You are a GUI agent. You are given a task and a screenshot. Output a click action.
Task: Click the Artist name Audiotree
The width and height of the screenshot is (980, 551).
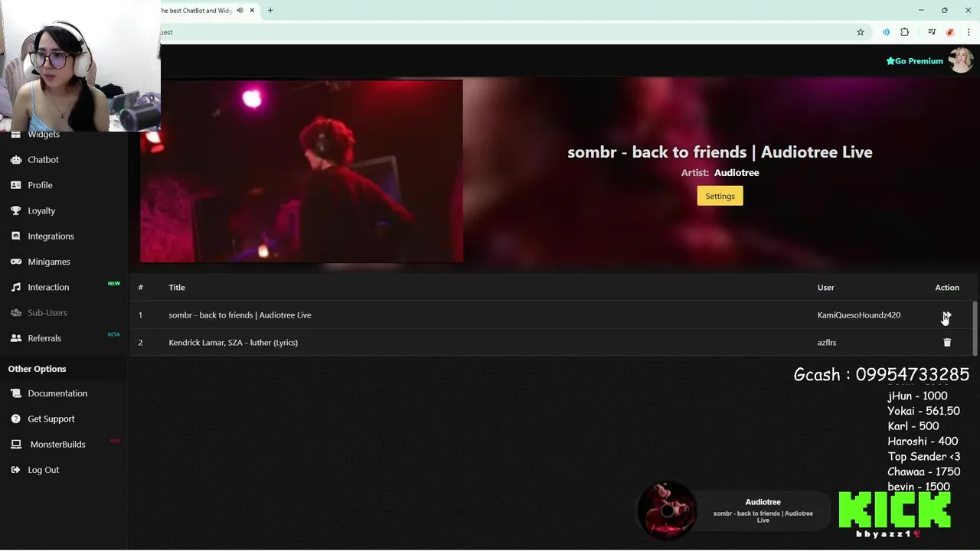click(x=737, y=173)
